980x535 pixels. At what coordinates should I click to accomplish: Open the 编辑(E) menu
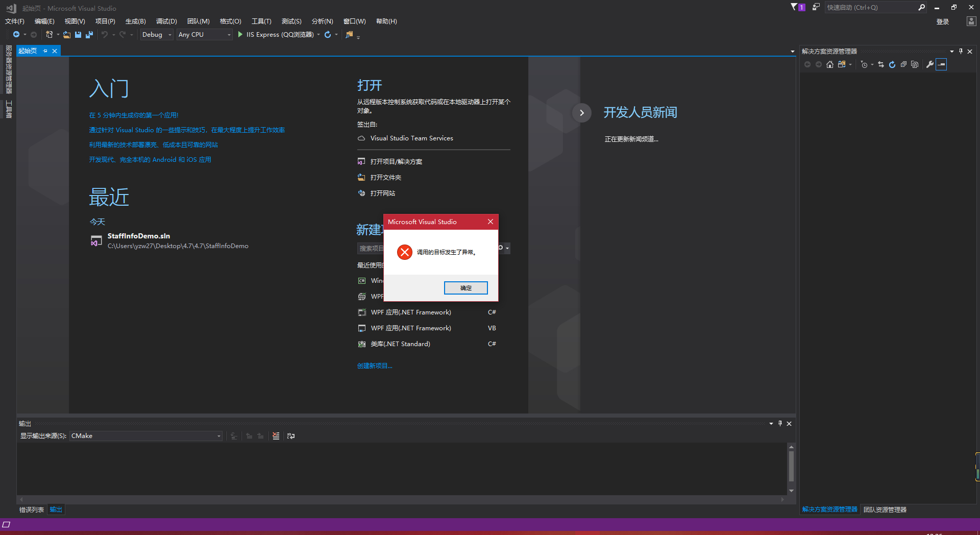[44, 21]
